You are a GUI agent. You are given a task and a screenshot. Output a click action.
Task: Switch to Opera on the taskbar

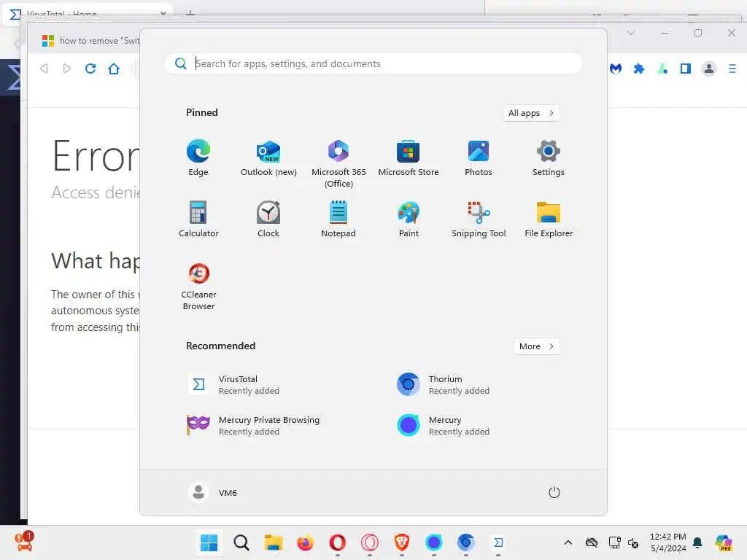[337, 542]
